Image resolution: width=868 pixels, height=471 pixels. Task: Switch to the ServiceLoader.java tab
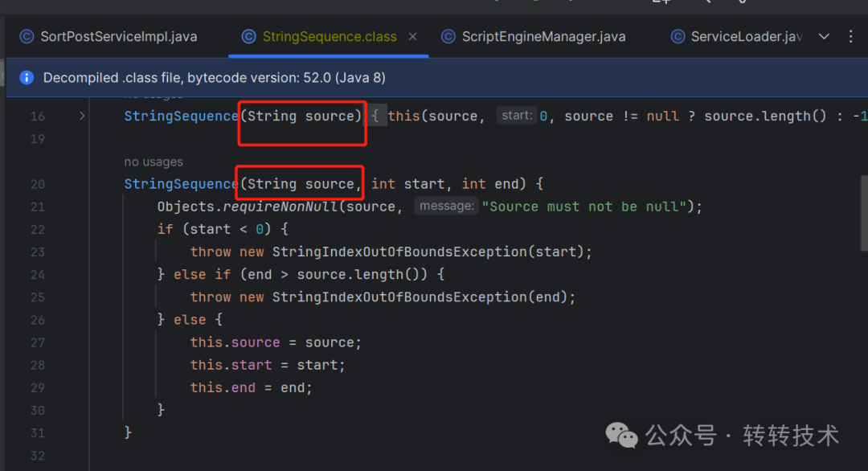[x=736, y=36]
